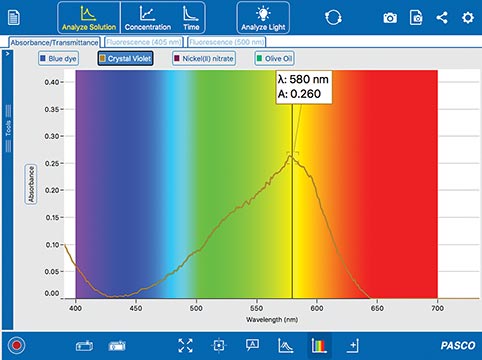Viewport: 482px width, 360px height.
Task: Click the 580 nm coordinate readout box
Action: [304, 87]
